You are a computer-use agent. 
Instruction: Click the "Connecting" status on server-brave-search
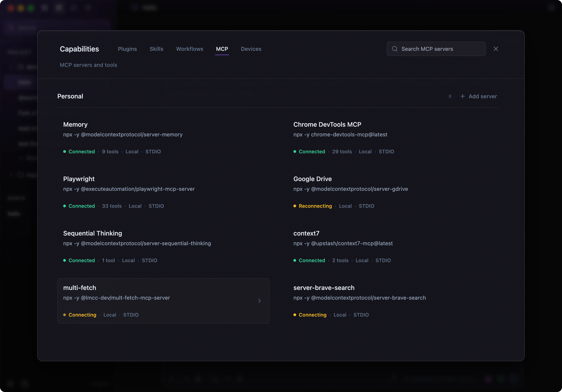click(313, 315)
